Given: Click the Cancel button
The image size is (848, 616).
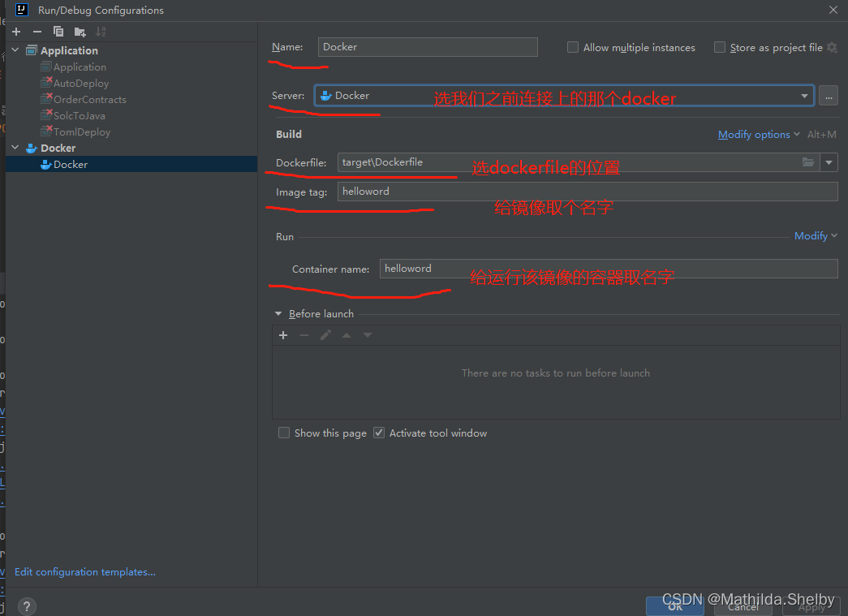Looking at the screenshot, I should tap(743, 606).
